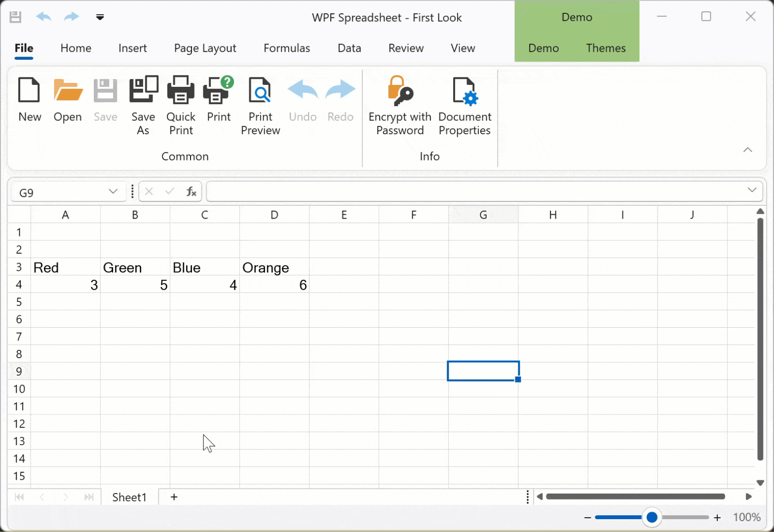The height and width of the screenshot is (532, 774).
Task: Go to the next sheet tab arrow
Action: pyautogui.click(x=66, y=497)
